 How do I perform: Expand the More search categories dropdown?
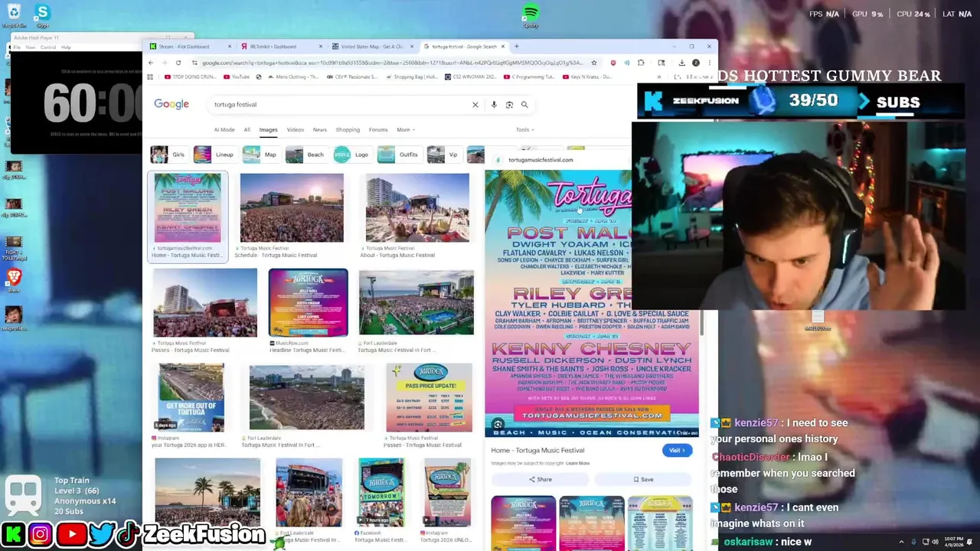(406, 129)
